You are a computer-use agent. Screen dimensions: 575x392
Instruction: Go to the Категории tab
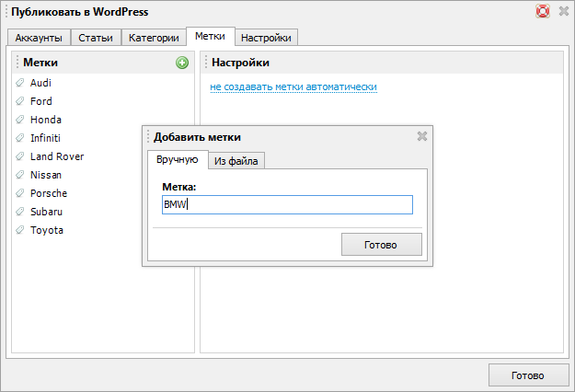tap(154, 38)
